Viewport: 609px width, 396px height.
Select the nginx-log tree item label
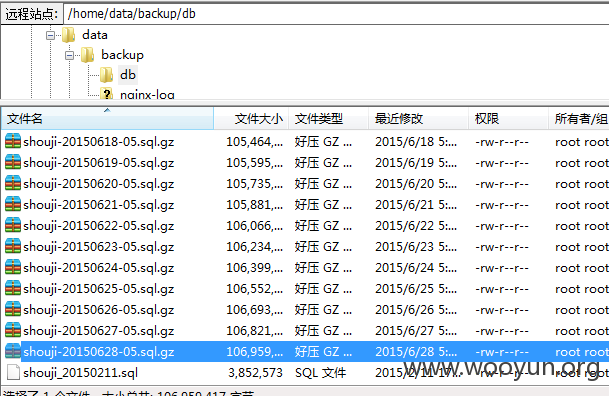[x=147, y=94]
